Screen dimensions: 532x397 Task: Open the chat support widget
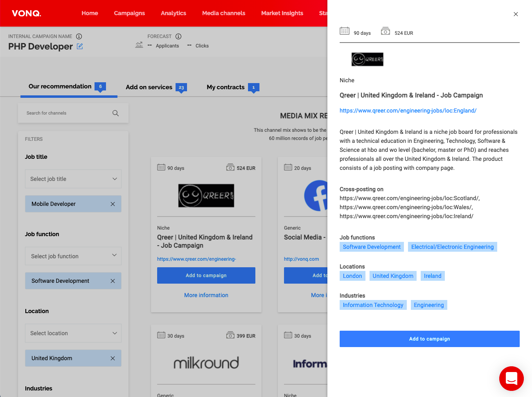512,379
